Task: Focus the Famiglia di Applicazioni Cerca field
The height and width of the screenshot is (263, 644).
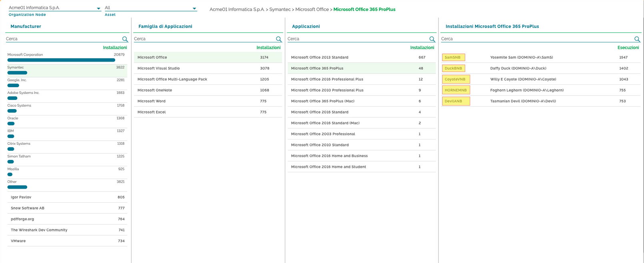Action: pyautogui.click(x=204, y=39)
